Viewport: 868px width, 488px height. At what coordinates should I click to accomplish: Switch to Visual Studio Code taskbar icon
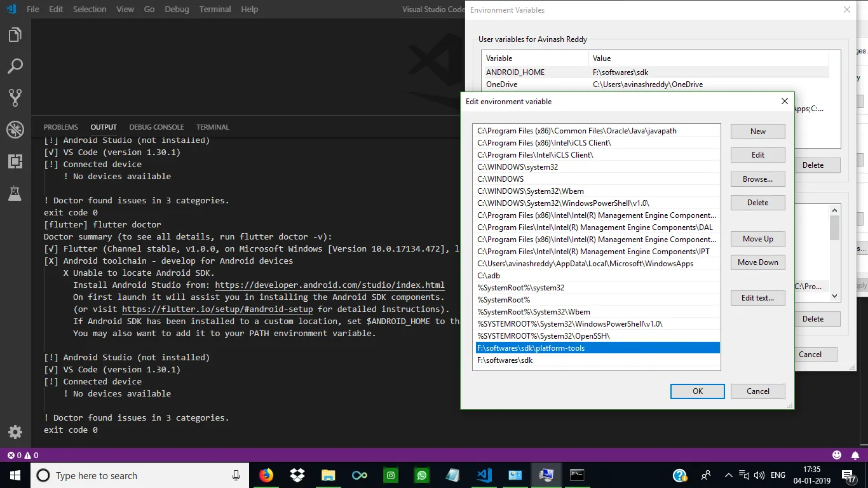(484, 475)
